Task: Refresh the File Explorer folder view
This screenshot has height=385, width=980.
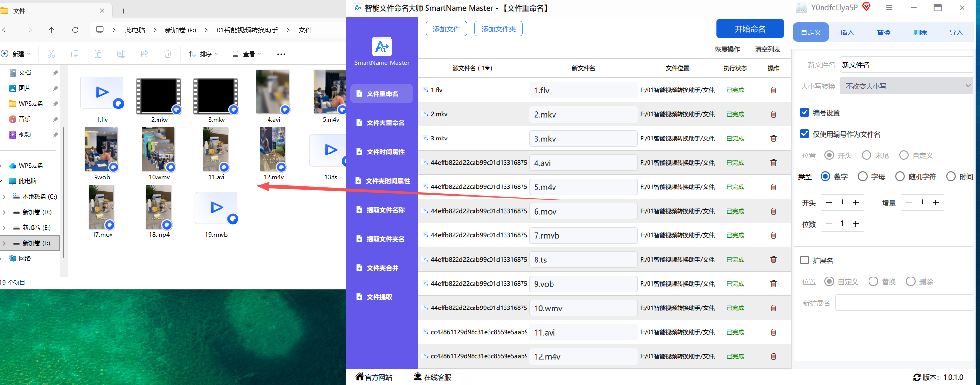Action: tap(75, 30)
